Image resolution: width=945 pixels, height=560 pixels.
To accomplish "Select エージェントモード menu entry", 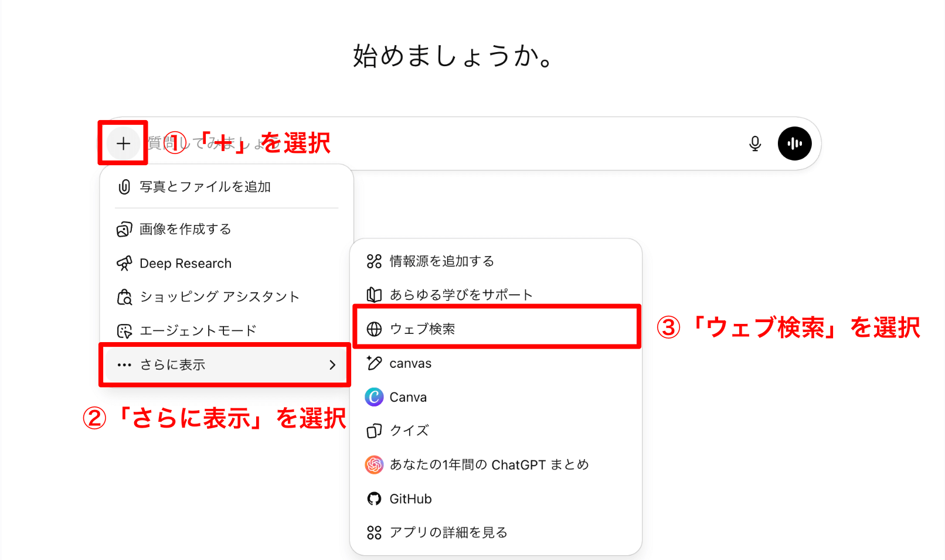I will coord(198,331).
